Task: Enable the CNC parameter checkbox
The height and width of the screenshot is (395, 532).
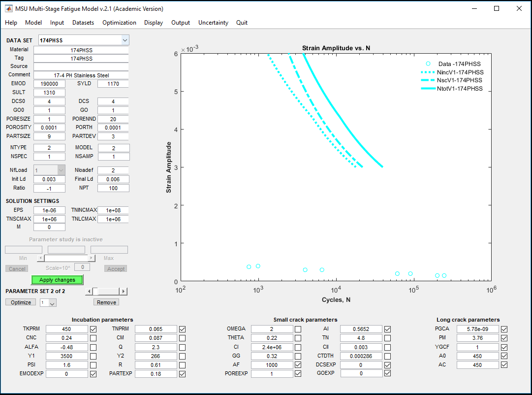Action: [x=94, y=338]
